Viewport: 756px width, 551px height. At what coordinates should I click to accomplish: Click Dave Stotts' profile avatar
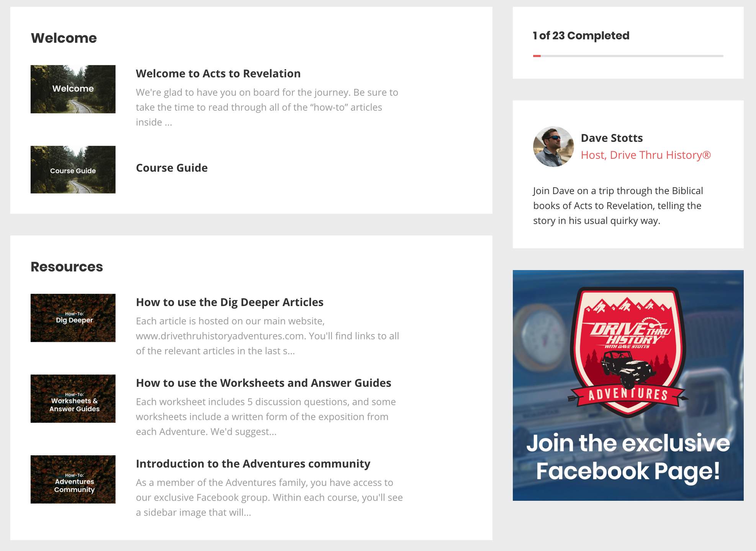point(553,147)
